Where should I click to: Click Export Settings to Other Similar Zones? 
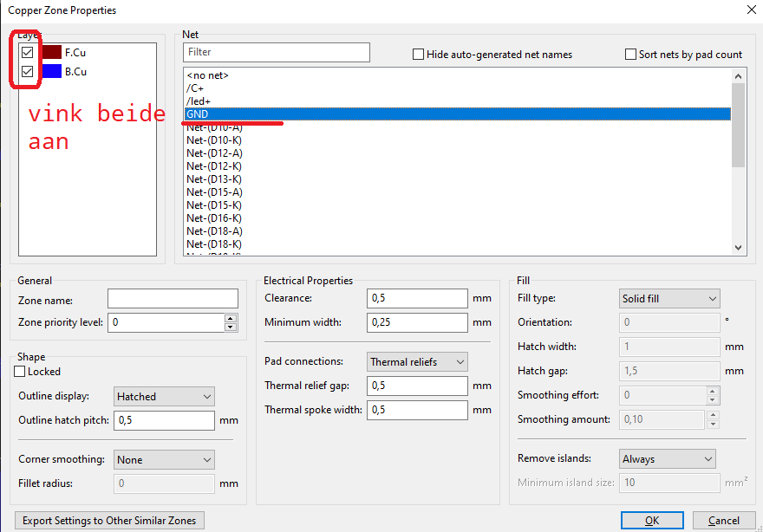(109, 521)
